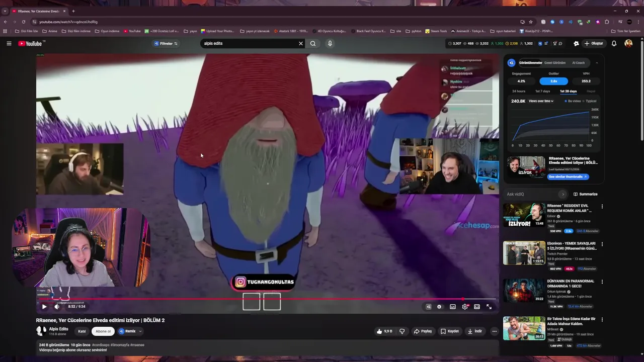Image resolution: width=644 pixels, height=362 pixels.
Task: Click 'See similar thumbnails' button
Action: [x=568, y=177]
